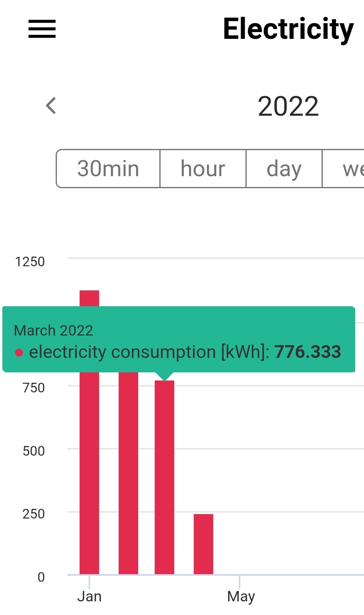Image resolution: width=364 pixels, height=615 pixels.
Task: Select the April consumption bar
Action: pos(203,544)
